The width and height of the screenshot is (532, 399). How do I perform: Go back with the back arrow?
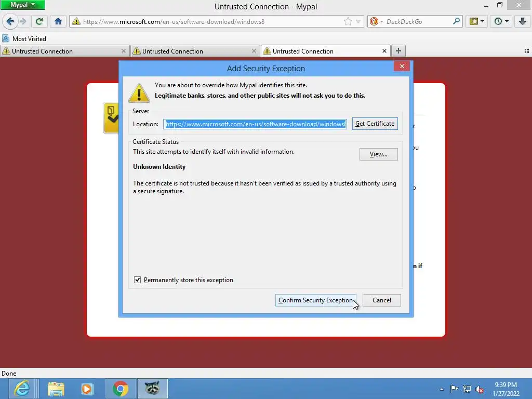[x=10, y=21]
